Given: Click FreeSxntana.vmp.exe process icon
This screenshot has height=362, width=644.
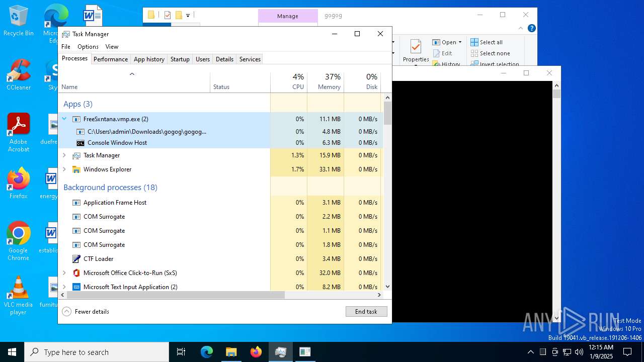Looking at the screenshot, I should pos(76,119).
